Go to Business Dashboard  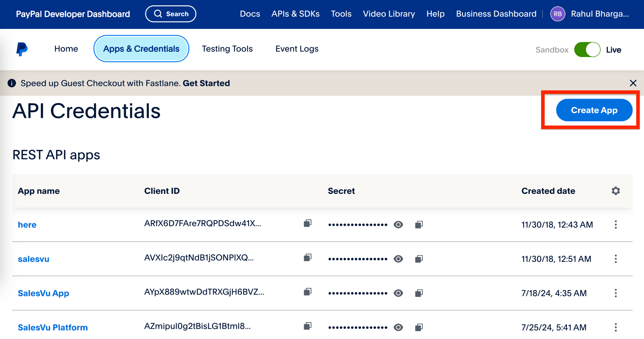coord(496,14)
